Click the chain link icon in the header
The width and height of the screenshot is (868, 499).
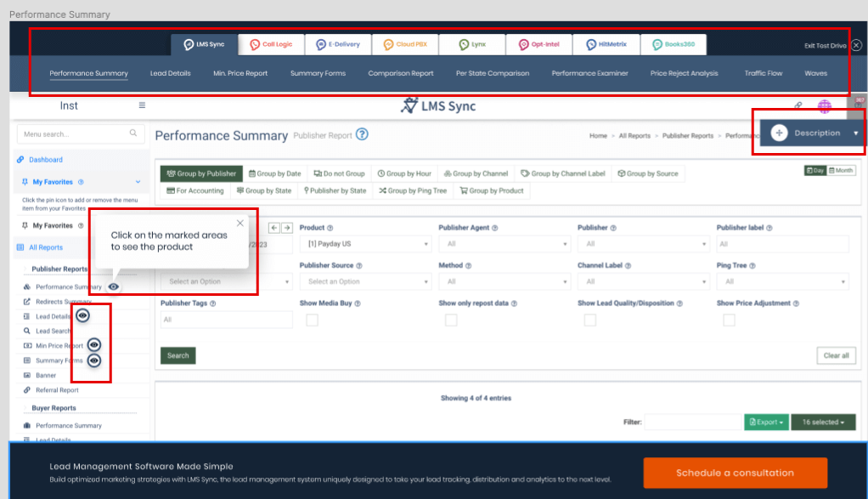pos(798,105)
